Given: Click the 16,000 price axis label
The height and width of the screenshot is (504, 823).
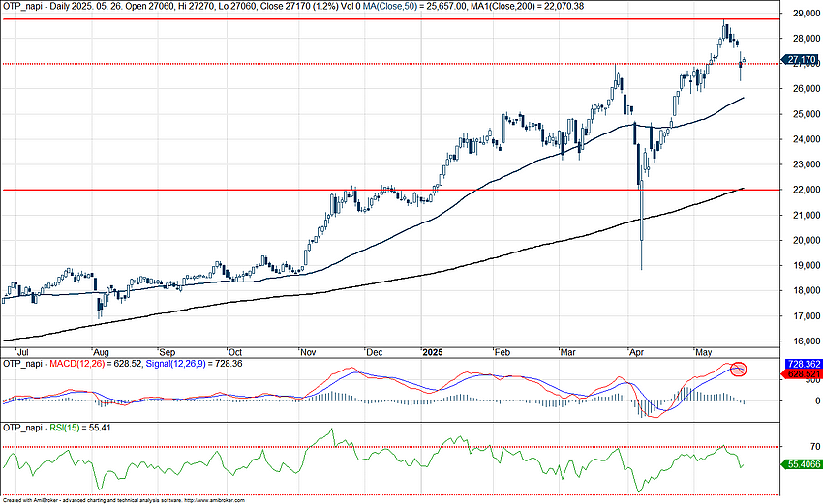Looking at the screenshot, I should (x=808, y=341).
